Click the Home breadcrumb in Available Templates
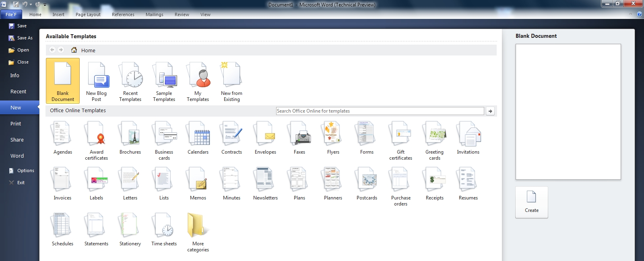644x261 pixels. coord(83,50)
